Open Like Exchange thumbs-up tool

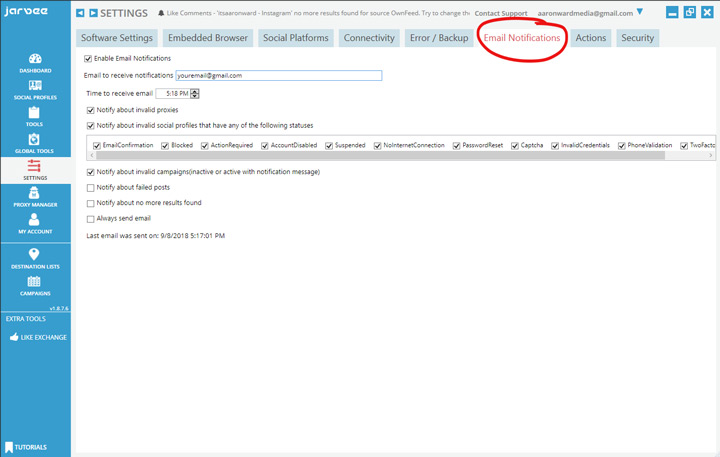point(39,337)
